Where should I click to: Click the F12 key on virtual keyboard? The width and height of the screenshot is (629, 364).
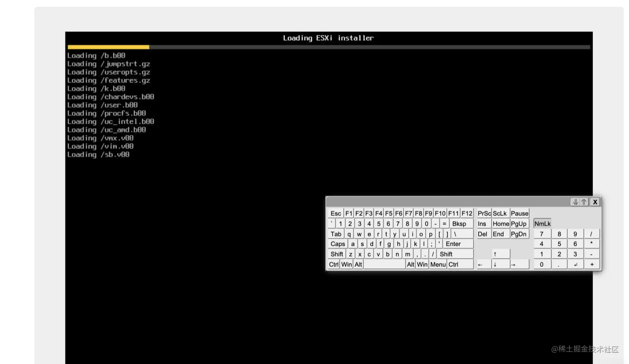467,213
